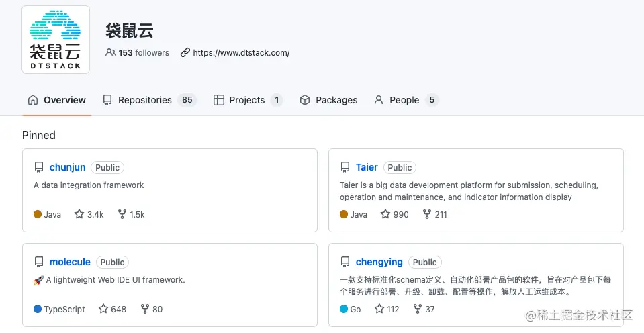Click the star icon in chengying card

(379, 308)
